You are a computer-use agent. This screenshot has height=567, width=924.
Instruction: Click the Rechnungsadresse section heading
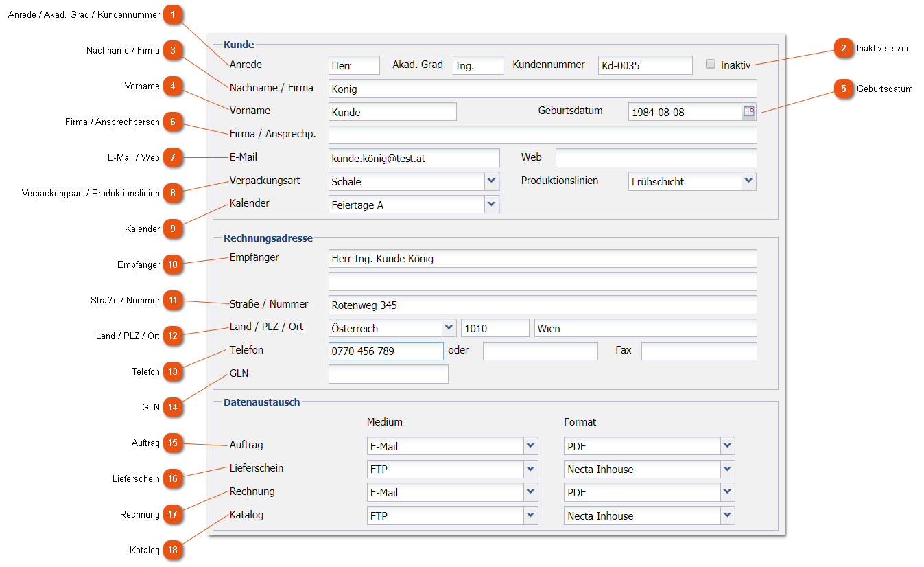tap(268, 238)
